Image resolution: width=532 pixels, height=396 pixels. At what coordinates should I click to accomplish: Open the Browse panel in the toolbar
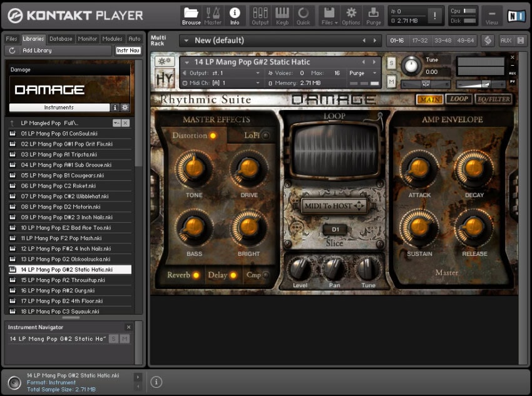pyautogui.click(x=190, y=15)
